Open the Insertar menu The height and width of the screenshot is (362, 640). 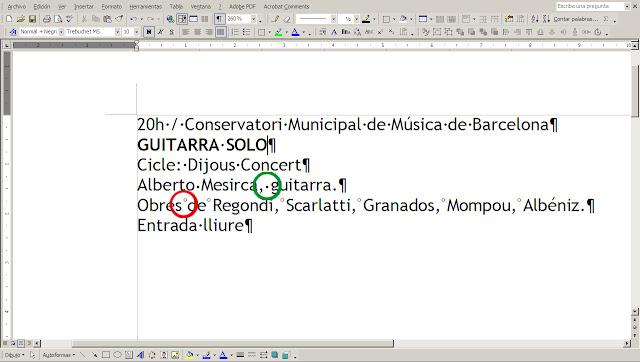(84, 7)
